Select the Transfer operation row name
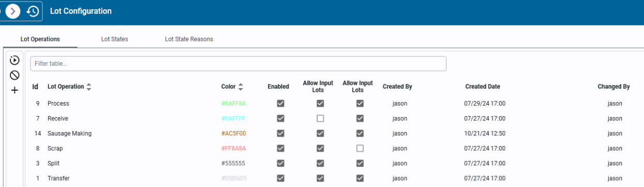Viewport: 644px width, 187px height. coord(58,178)
